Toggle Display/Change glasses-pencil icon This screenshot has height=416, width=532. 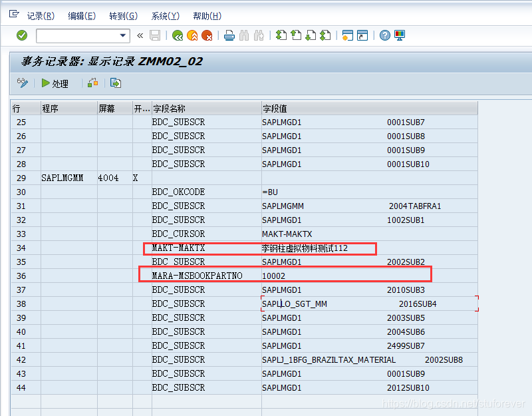coord(23,83)
